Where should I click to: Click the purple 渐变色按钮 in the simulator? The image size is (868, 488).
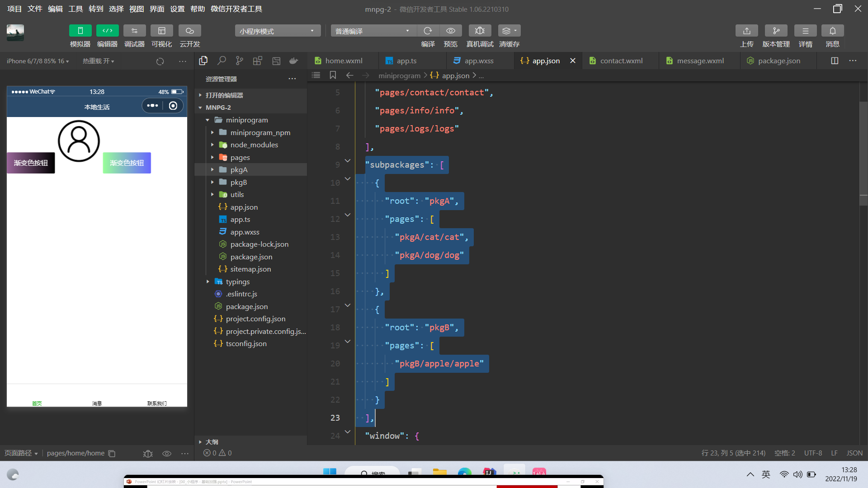(31, 163)
